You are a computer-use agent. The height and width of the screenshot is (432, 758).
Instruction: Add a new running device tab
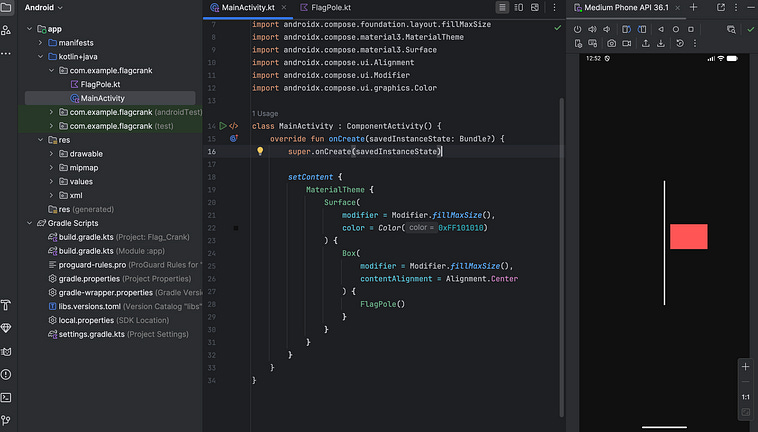click(693, 7)
